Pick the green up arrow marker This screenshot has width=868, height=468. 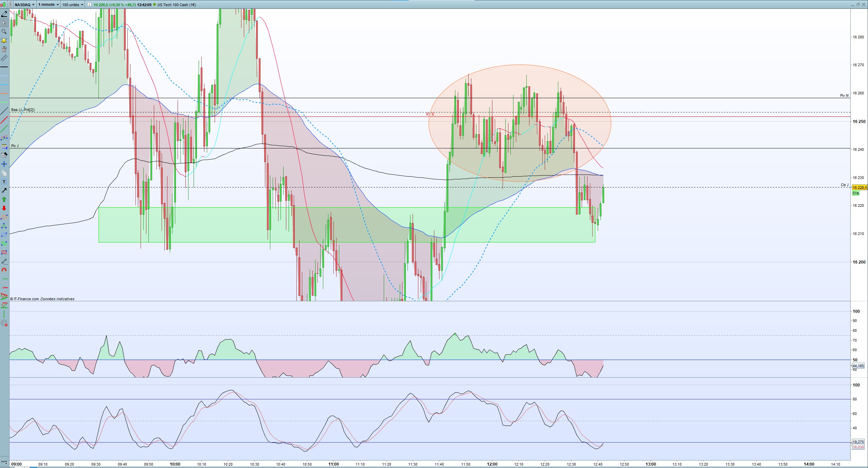pos(4,199)
